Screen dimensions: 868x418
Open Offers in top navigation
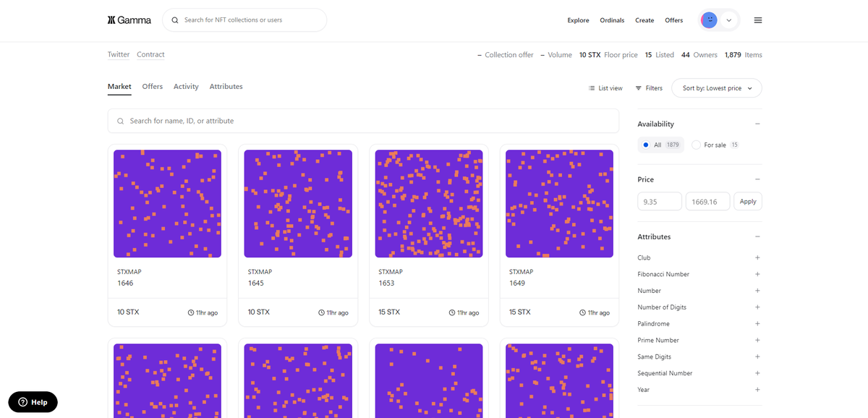[674, 20]
